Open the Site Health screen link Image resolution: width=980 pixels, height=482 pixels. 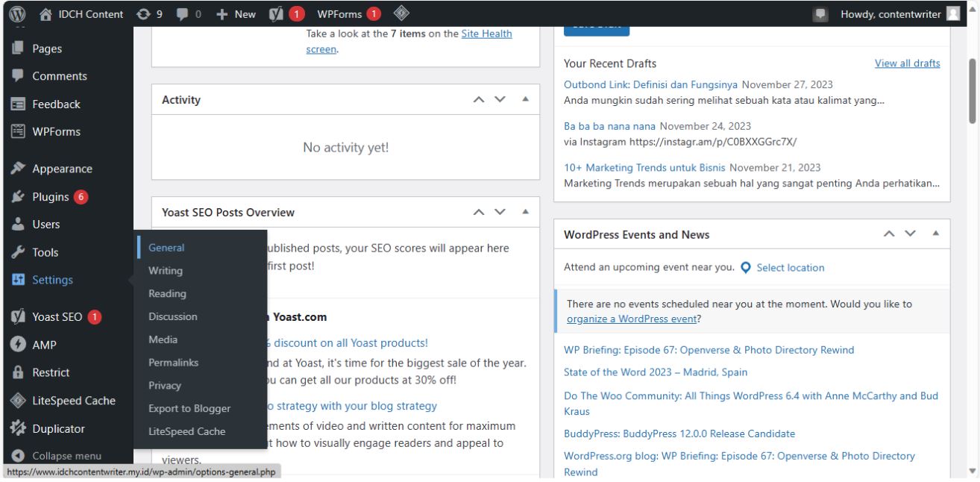[486, 33]
